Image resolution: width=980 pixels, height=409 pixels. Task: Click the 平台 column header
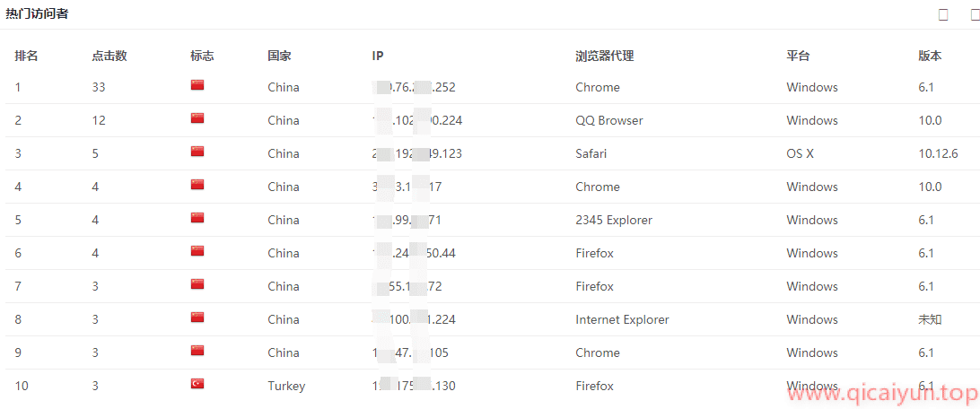[798, 56]
